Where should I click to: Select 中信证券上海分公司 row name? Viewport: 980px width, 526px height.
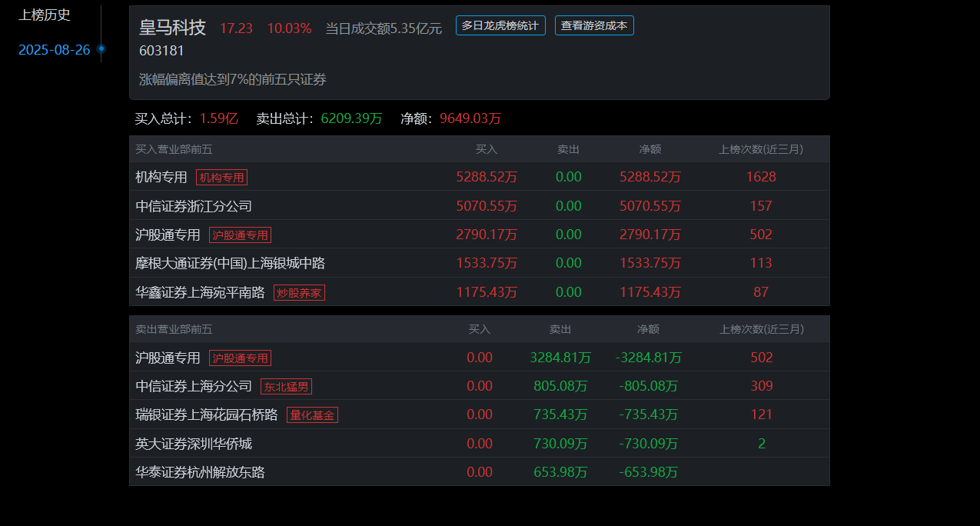pyautogui.click(x=194, y=386)
